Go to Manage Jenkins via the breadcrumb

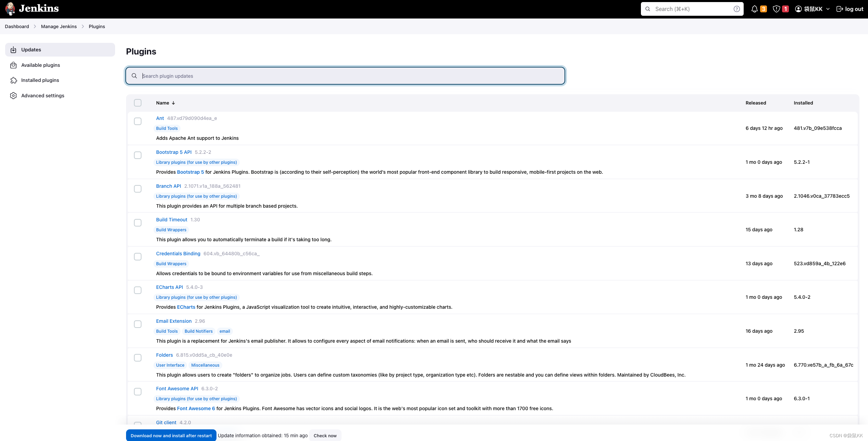(x=59, y=26)
